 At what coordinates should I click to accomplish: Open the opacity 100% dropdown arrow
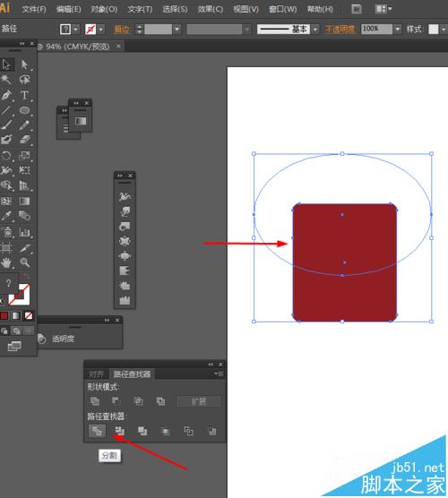pyautogui.click(x=397, y=30)
